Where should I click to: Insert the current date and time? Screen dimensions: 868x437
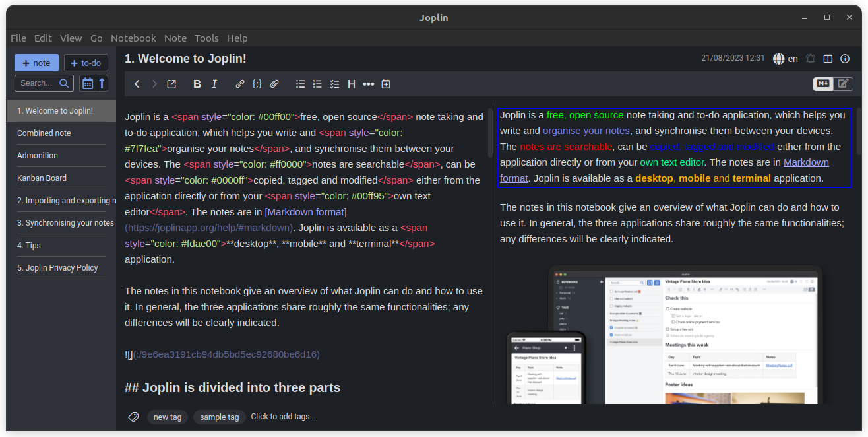[x=386, y=84]
